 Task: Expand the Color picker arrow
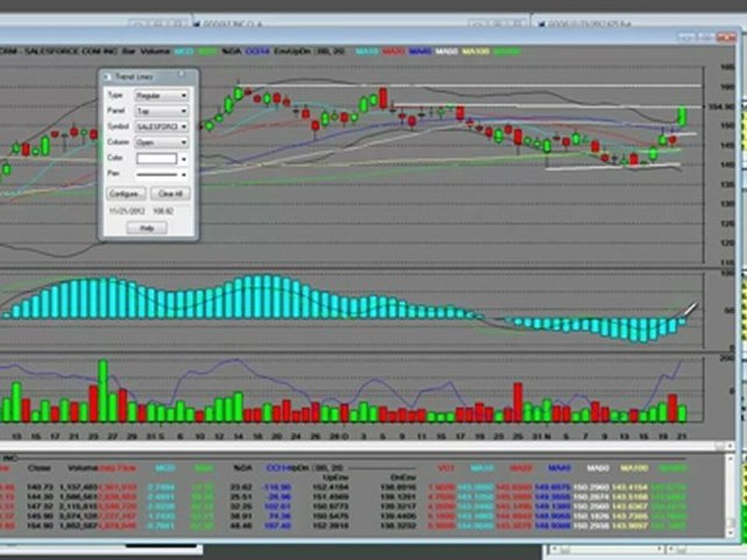184,159
